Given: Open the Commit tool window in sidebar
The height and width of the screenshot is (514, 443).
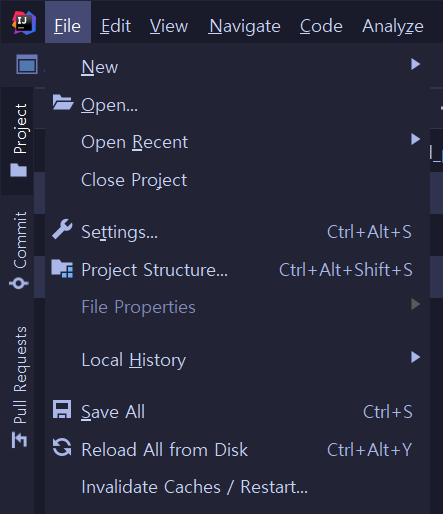Looking at the screenshot, I should 19,250.
